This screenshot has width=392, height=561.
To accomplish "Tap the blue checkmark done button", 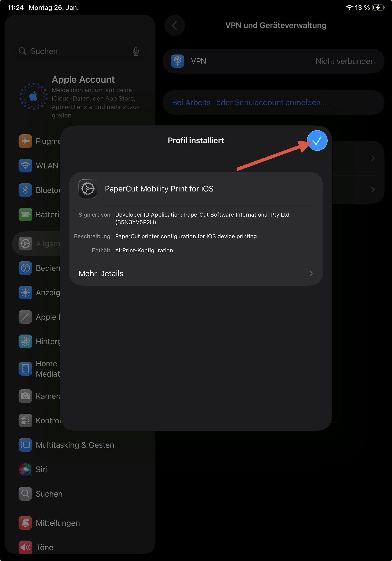I will [317, 140].
